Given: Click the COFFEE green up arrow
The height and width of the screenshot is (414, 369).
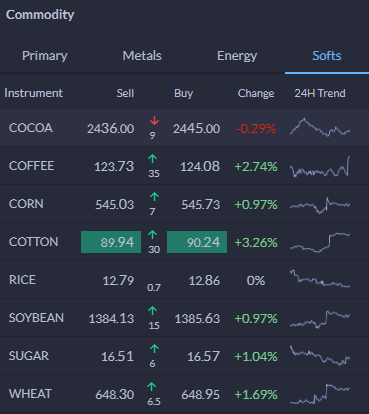Looking at the screenshot, I should pyautogui.click(x=153, y=159).
